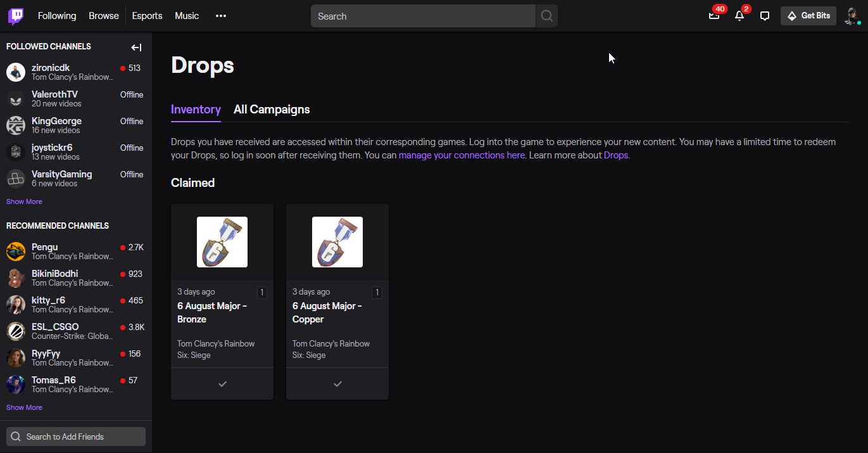The image size is (868, 453).
Task: Open the notifications bell
Action: 739,16
